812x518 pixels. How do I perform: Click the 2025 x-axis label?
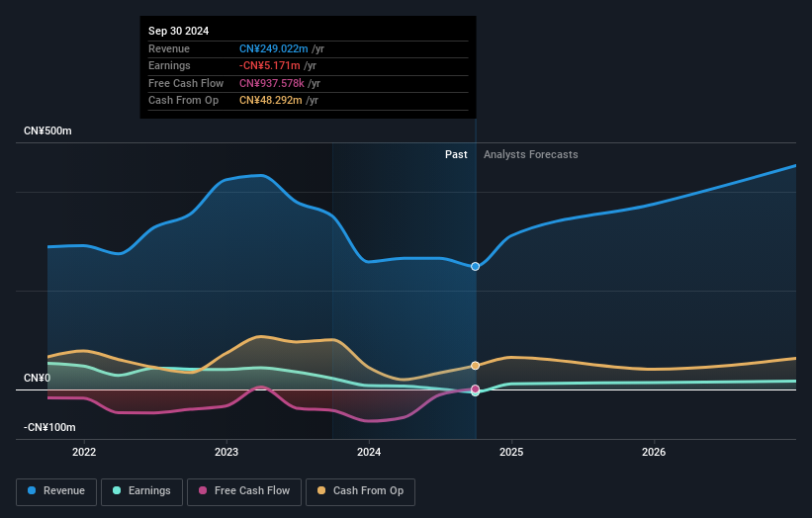pos(511,453)
